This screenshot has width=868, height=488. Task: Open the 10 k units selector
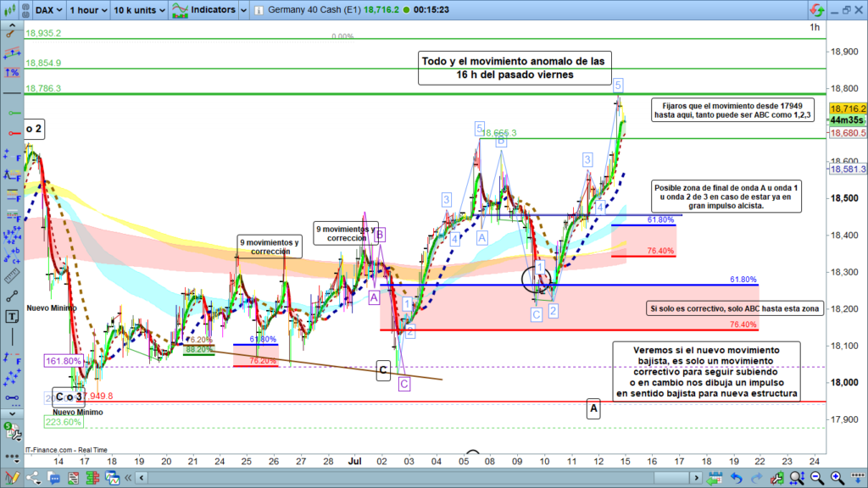pyautogui.click(x=138, y=9)
